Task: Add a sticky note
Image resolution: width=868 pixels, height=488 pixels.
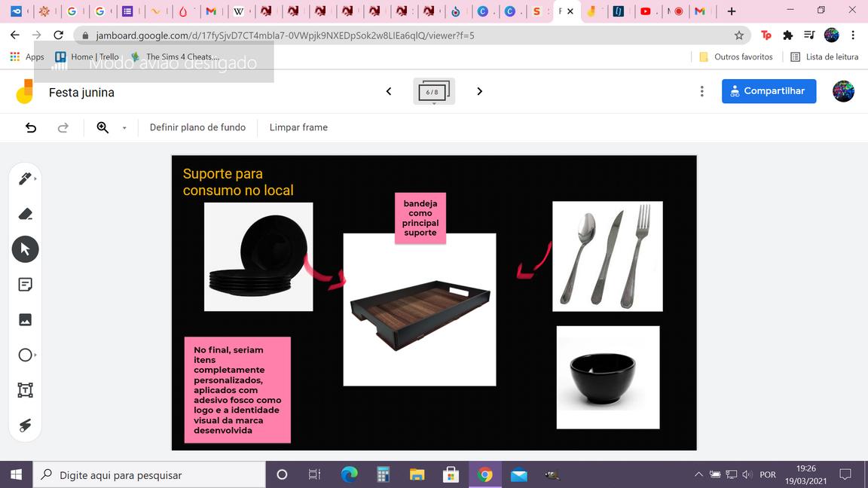Action: point(25,285)
